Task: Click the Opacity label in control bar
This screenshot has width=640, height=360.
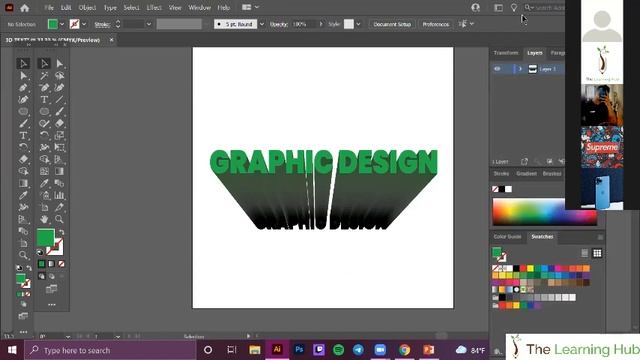Action: click(x=279, y=24)
